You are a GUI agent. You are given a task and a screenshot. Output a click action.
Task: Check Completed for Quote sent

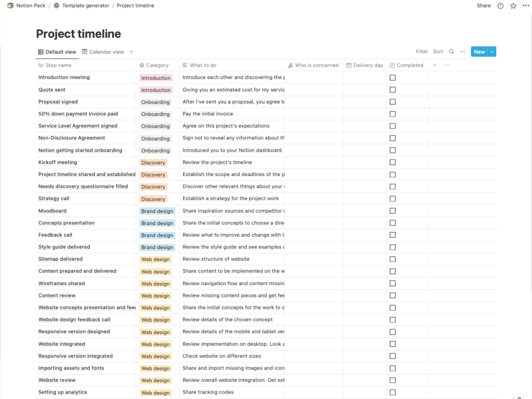(393, 89)
